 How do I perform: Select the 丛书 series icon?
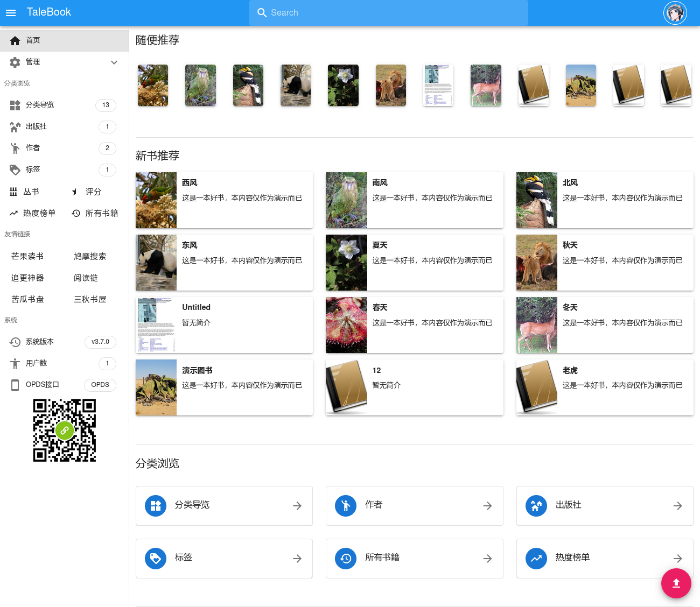[x=15, y=191]
